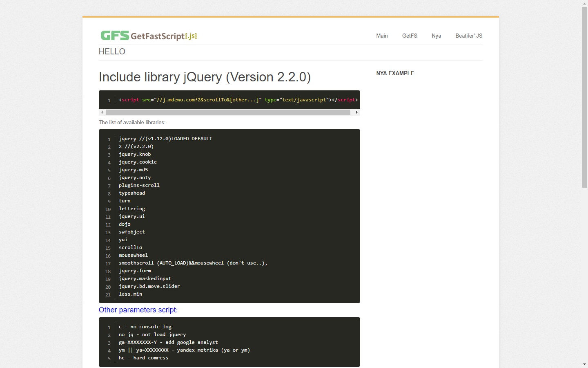Image resolution: width=588 pixels, height=368 pixels.
Task: Select the jquery.form line
Action: click(x=135, y=271)
